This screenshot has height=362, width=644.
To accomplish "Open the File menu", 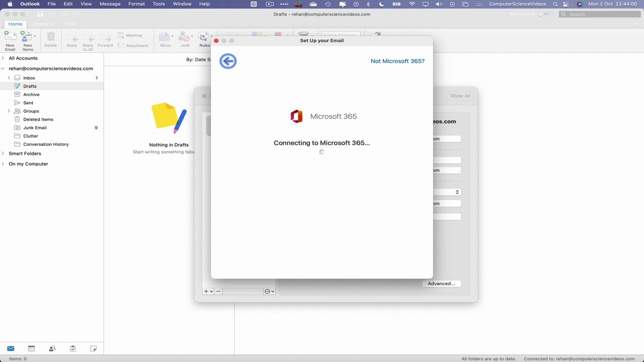I will [52, 4].
